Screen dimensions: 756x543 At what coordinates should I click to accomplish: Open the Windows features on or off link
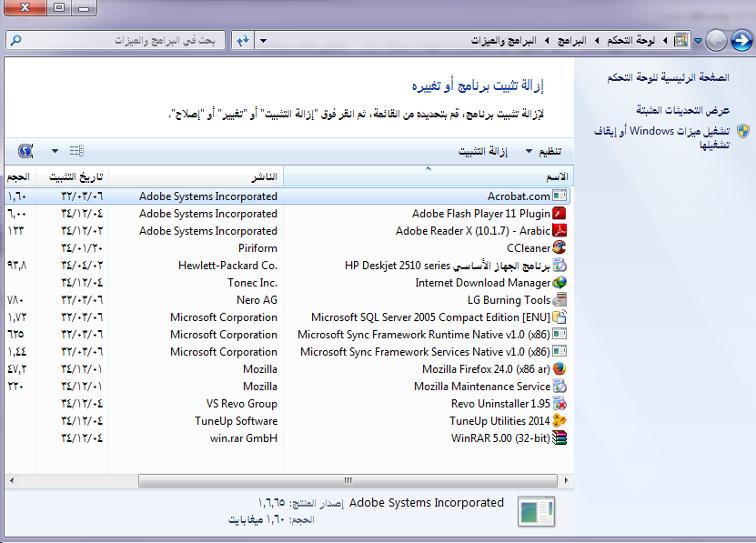click(x=662, y=137)
